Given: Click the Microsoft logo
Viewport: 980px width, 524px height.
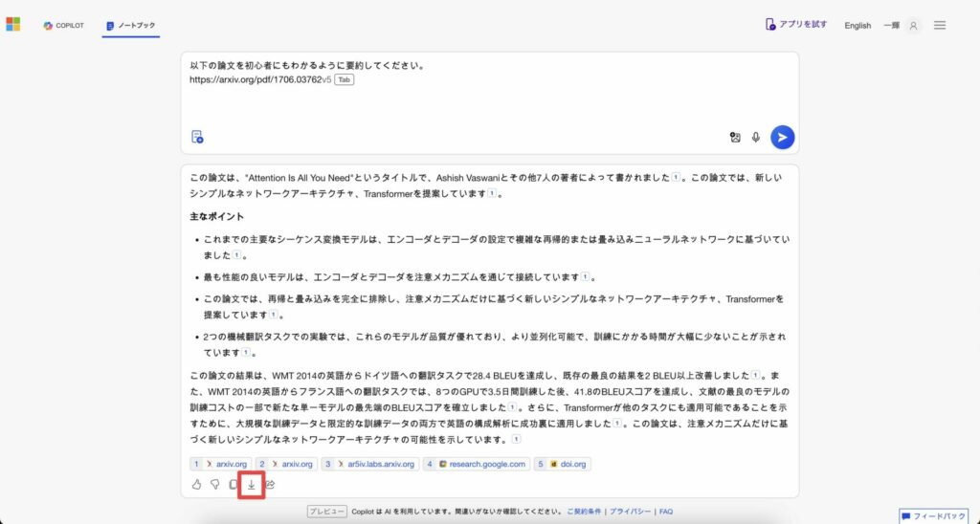Looking at the screenshot, I should [13, 24].
